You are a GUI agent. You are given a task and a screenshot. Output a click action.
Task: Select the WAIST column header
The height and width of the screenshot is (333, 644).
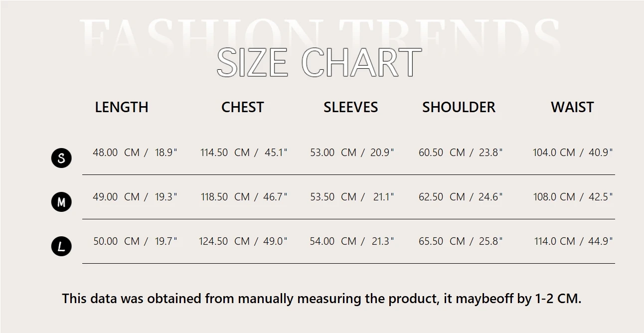click(572, 107)
